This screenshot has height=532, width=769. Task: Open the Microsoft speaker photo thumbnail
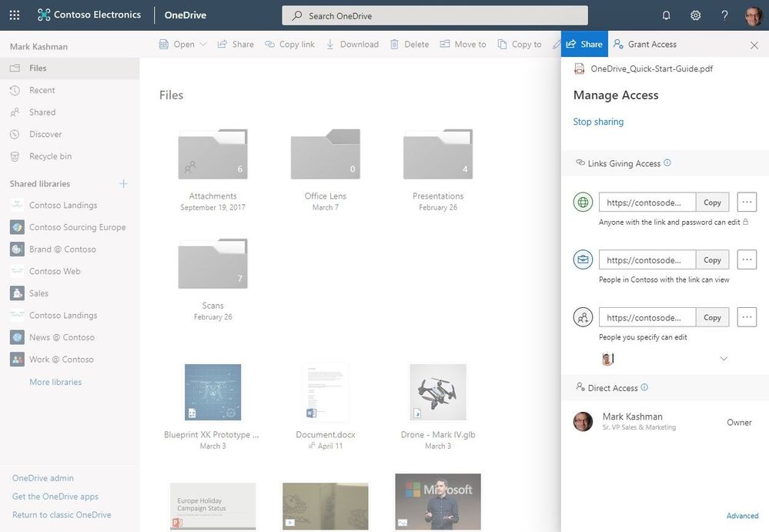coord(438,502)
